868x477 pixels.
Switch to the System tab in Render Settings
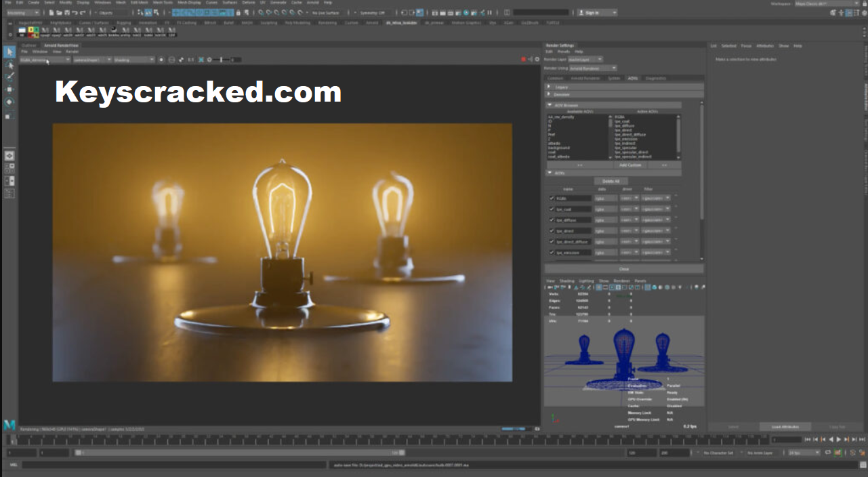coord(614,78)
